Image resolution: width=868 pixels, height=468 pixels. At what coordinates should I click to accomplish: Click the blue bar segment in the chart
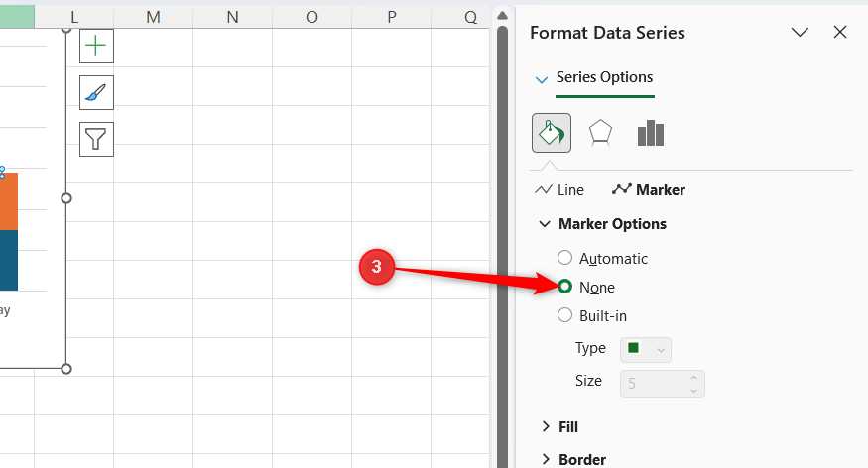[x=9, y=260]
